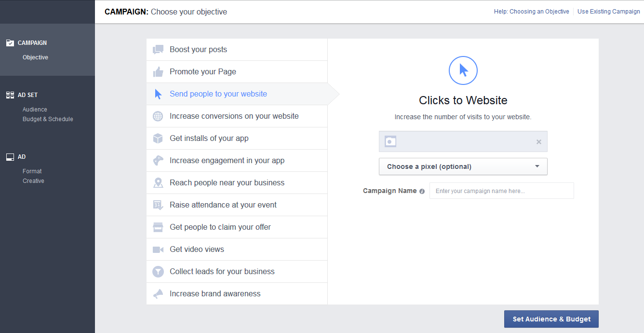Image resolution: width=644 pixels, height=333 pixels.
Task: Select the Send people to your website objective
Action: coord(218,94)
